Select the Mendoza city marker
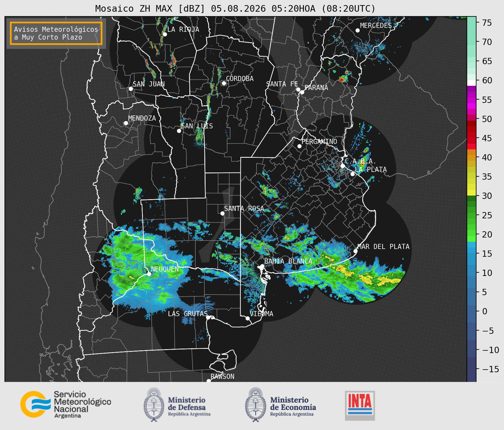This screenshot has width=504, height=430. click(126, 123)
